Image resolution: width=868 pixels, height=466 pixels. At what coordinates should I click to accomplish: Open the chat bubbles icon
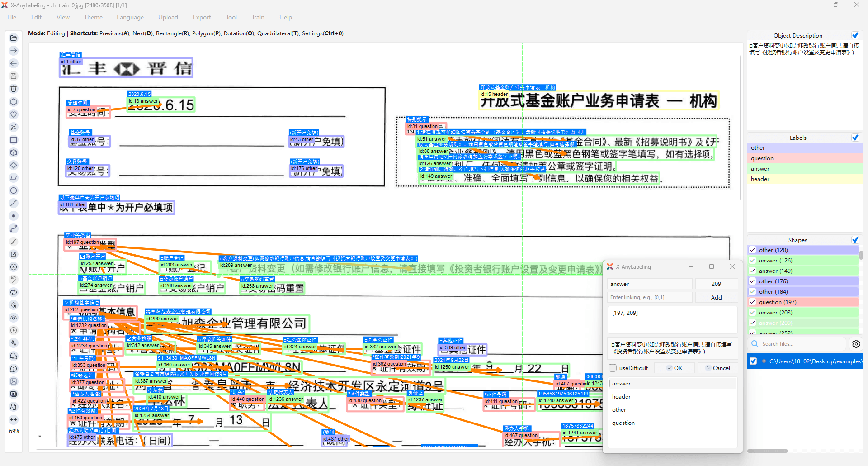[14, 356]
